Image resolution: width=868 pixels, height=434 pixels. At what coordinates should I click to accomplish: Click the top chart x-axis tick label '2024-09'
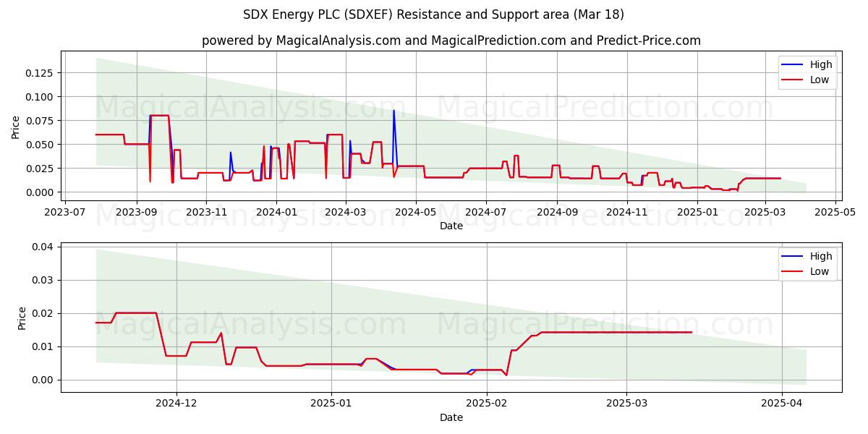click(556, 213)
